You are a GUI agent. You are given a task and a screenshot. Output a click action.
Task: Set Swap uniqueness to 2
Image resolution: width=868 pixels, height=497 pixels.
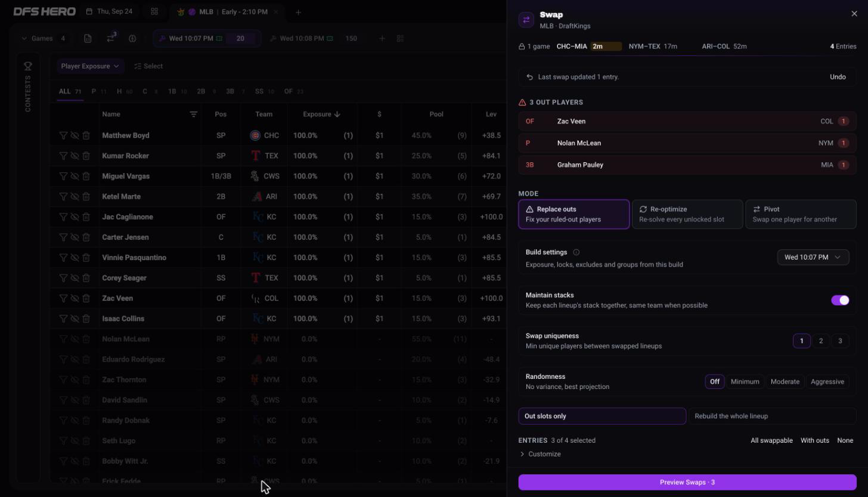coord(821,341)
